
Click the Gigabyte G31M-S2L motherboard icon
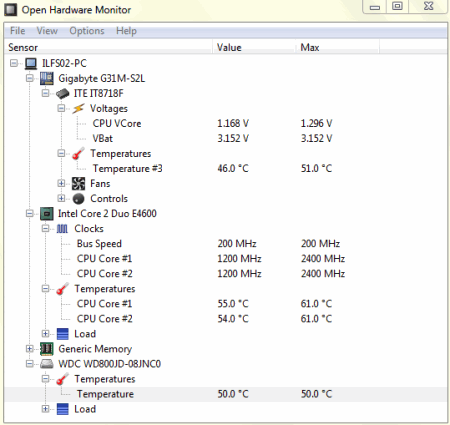coord(47,78)
